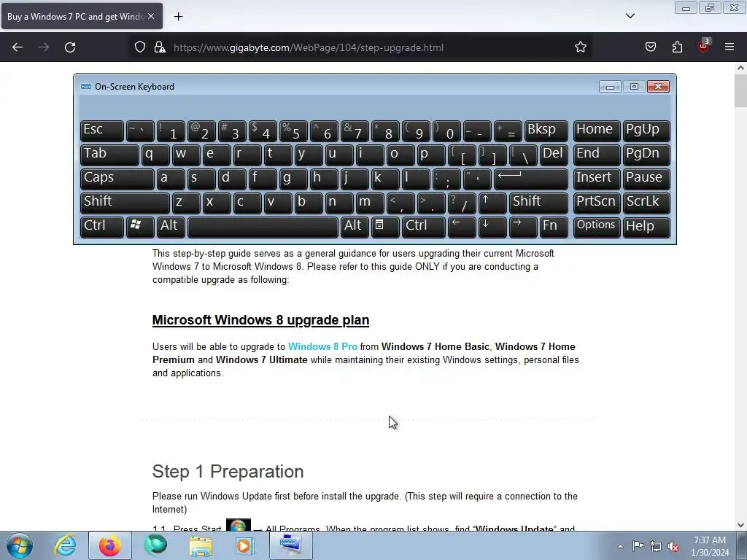Viewport: 747px width, 560px height.
Task: Click the page vertical scrollbar thumb
Action: pos(740,90)
